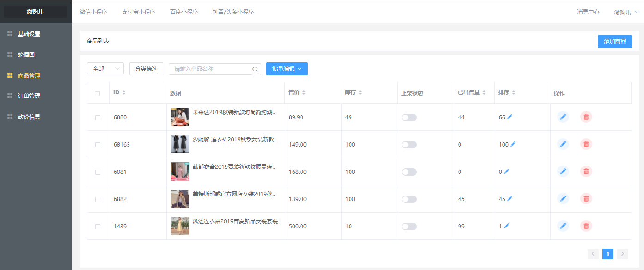Remove product 1439 via its trash icon
Screen dimensions: 644x270
coord(586,226)
